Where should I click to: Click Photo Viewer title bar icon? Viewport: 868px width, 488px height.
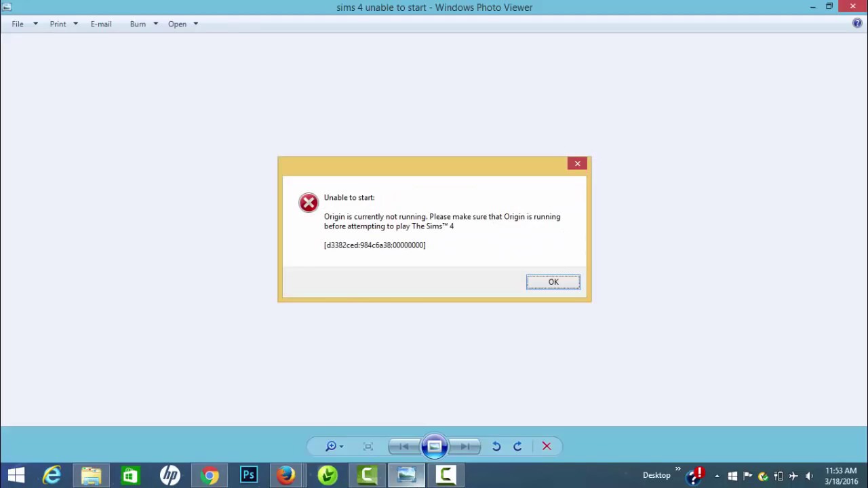(7, 7)
